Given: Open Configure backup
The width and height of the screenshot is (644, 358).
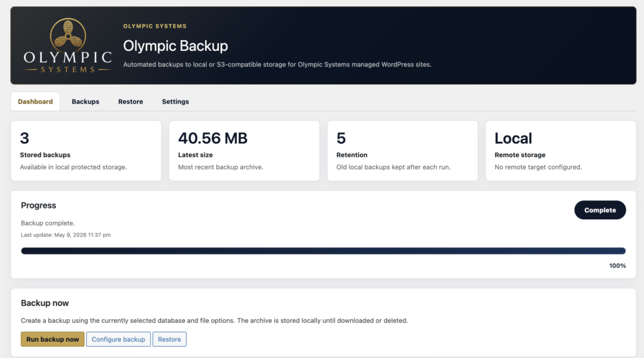Looking at the screenshot, I should [x=118, y=339].
